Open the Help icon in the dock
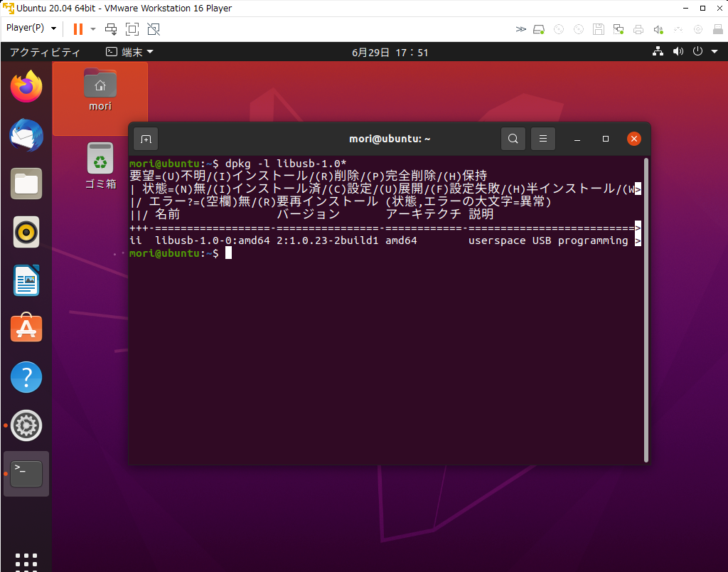The height and width of the screenshot is (572, 728). coord(26,377)
